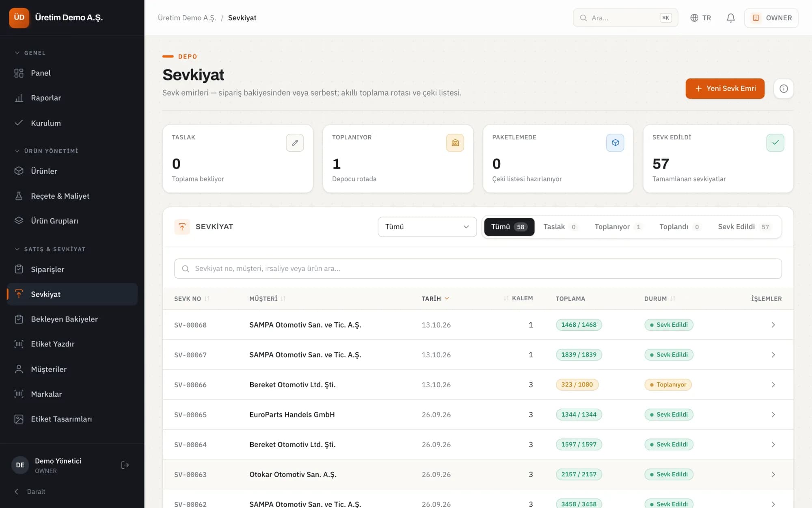Click the warehouse icon on Toplanıyor card

(x=455, y=143)
